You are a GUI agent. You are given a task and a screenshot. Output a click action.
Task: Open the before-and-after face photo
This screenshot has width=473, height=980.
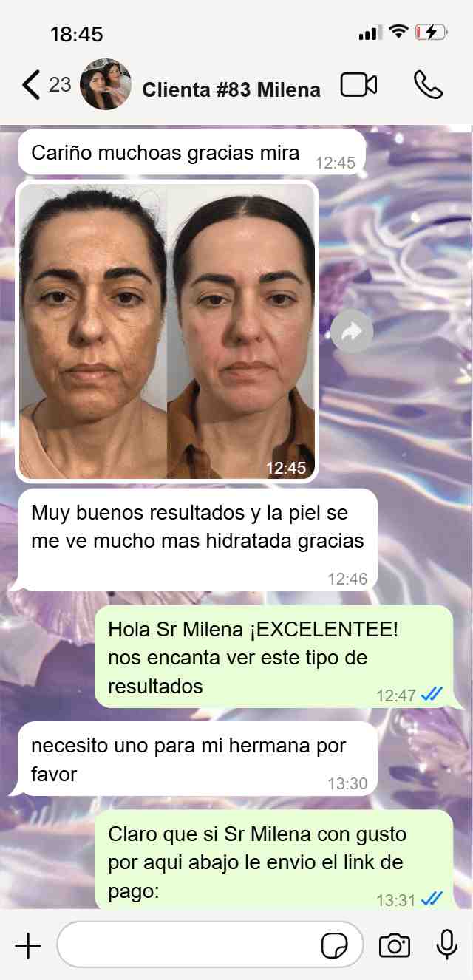click(167, 331)
